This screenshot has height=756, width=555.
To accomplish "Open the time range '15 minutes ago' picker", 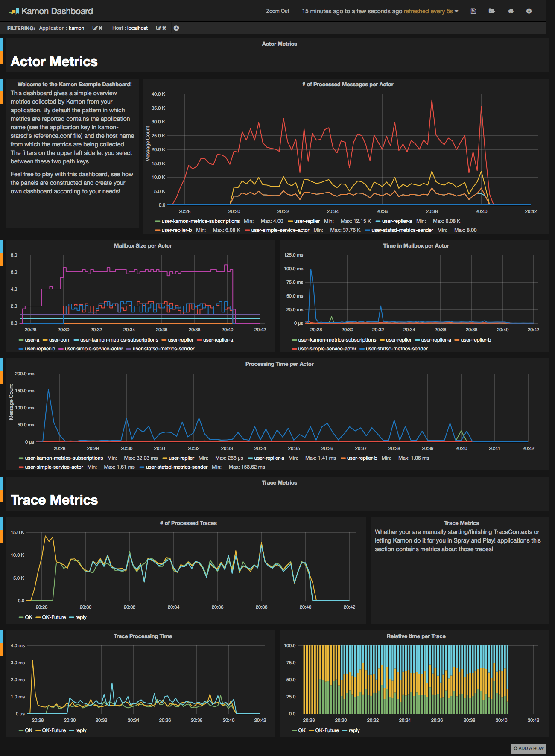I will (352, 11).
